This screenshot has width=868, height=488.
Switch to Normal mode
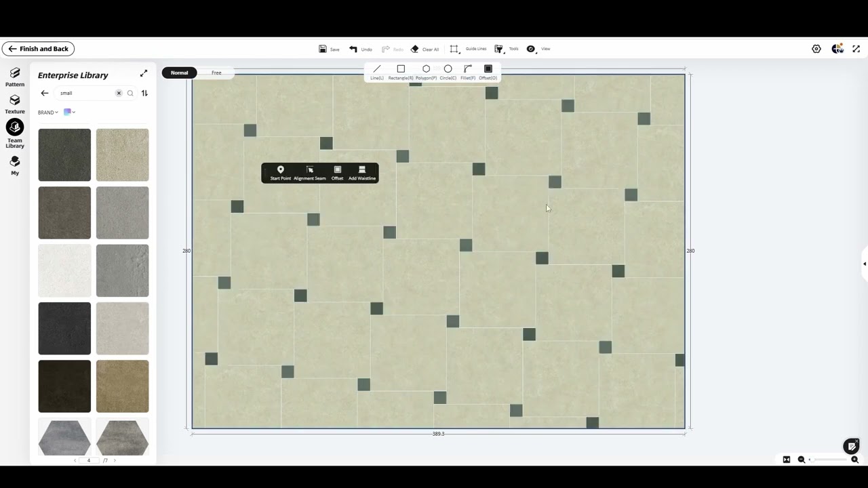tap(180, 73)
